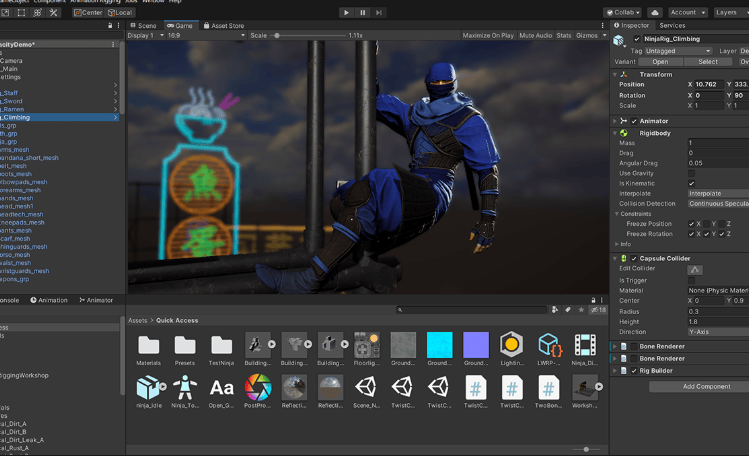Open the 16:9 aspect ratio dropdown

coord(206,35)
